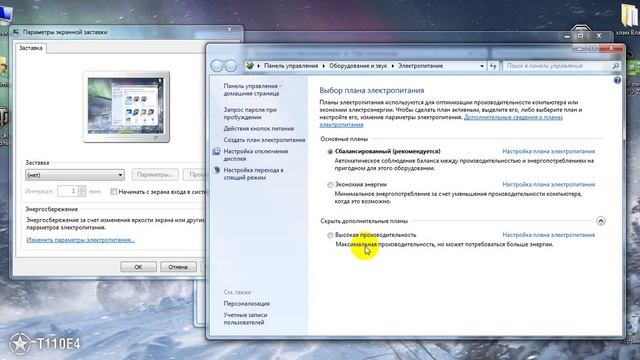Select the Высокая производительность power plan
The height and width of the screenshot is (360, 640).
[330, 235]
